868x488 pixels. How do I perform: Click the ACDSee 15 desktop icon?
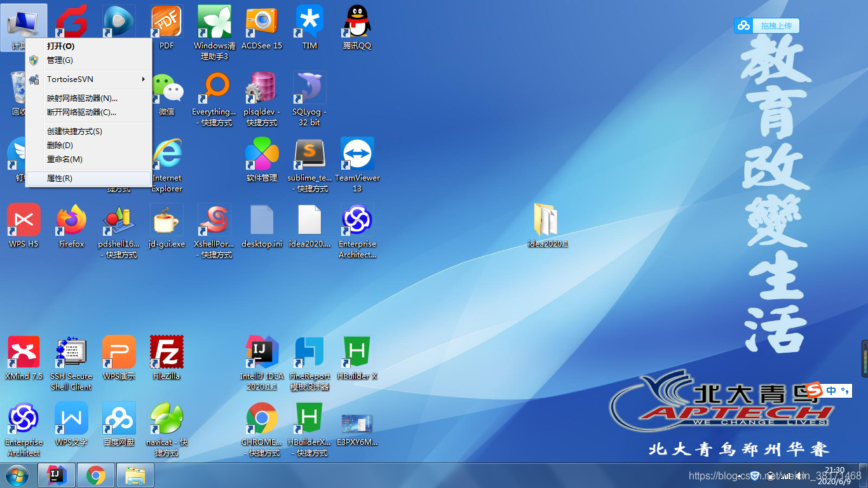[x=261, y=22]
